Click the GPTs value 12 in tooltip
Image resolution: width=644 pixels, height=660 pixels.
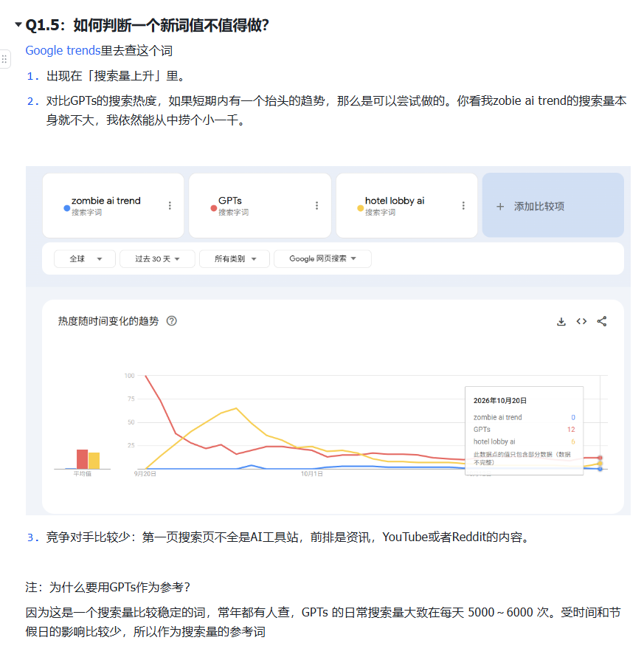coord(571,430)
